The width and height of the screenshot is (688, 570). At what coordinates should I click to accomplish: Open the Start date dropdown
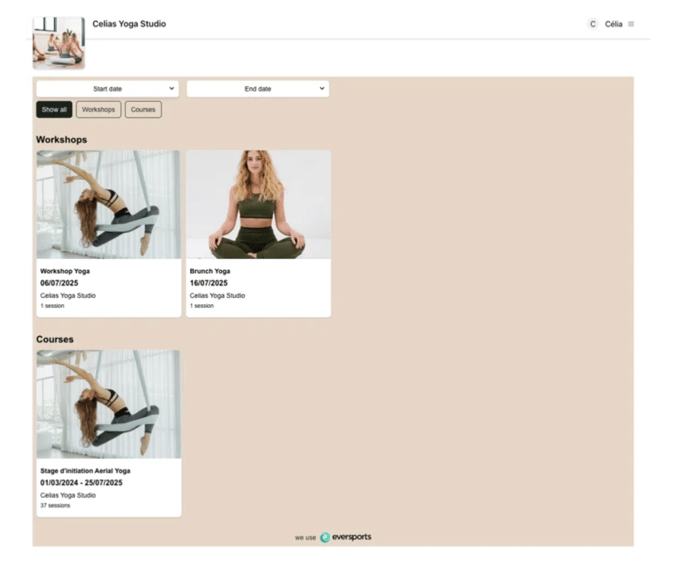coord(108,89)
